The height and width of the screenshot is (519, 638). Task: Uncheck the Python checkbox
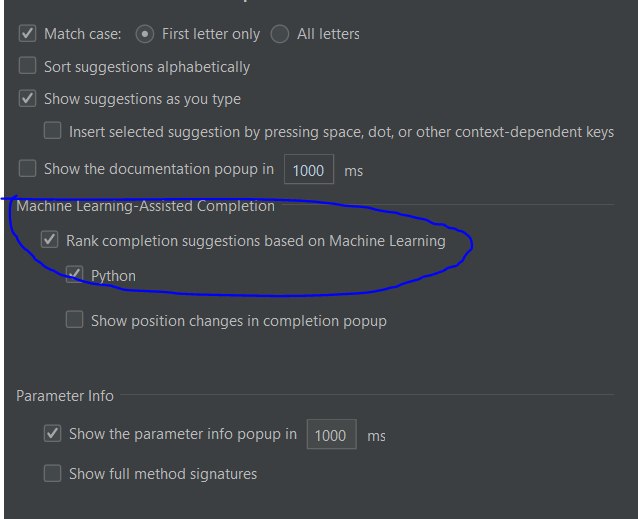[x=75, y=275]
